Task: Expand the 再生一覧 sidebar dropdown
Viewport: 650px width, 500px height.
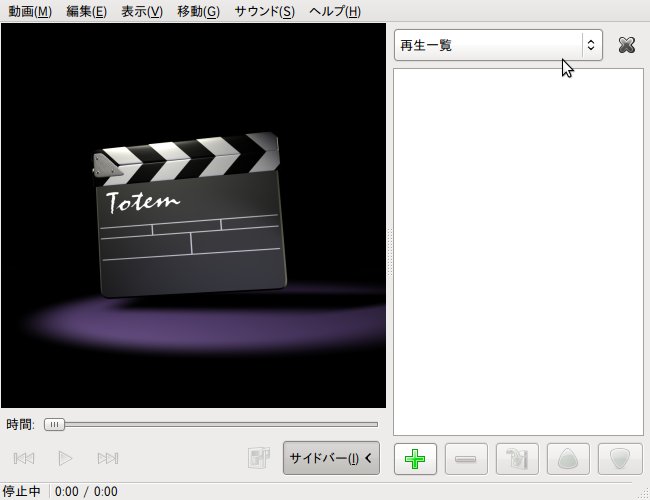Action: 498,45
